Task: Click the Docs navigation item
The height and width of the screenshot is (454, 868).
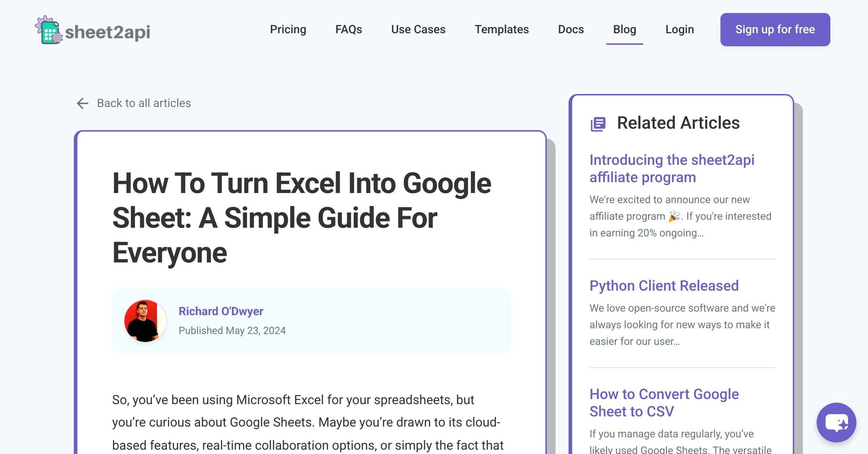Action: (571, 29)
